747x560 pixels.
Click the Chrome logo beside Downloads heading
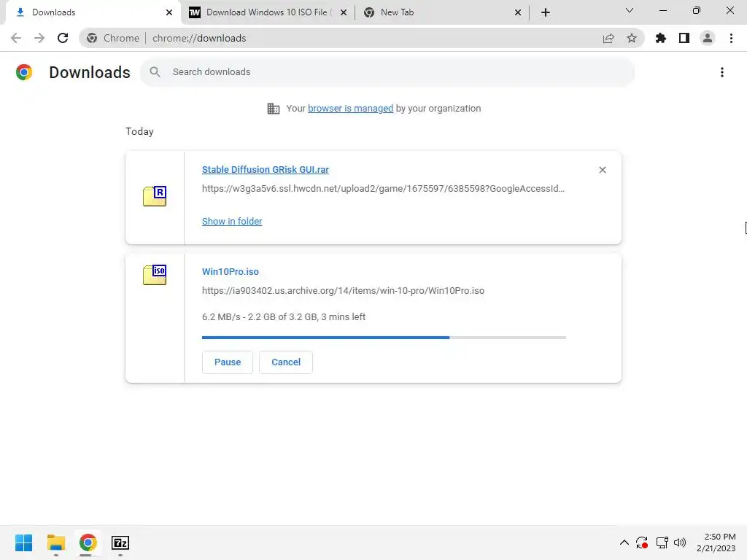click(24, 72)
